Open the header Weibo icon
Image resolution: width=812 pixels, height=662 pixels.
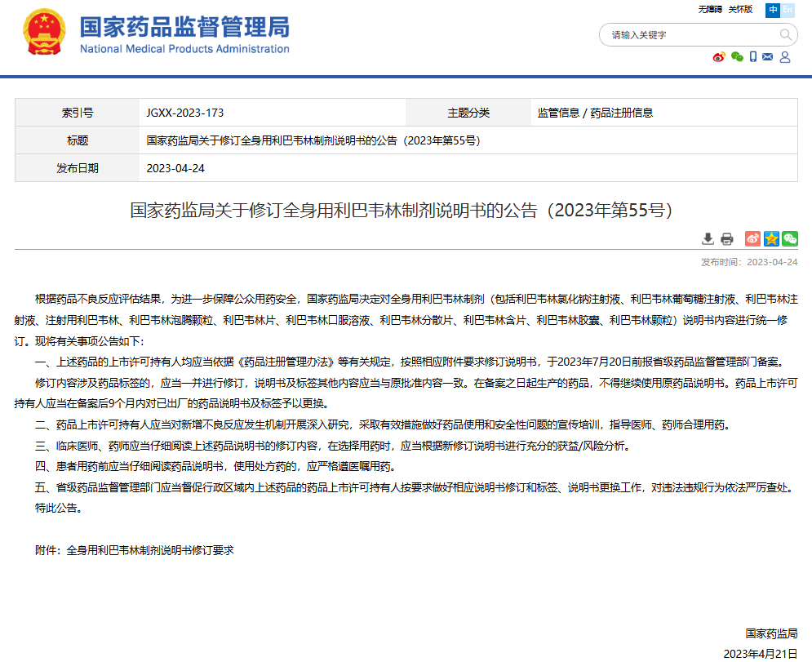[x=719, y=57]
